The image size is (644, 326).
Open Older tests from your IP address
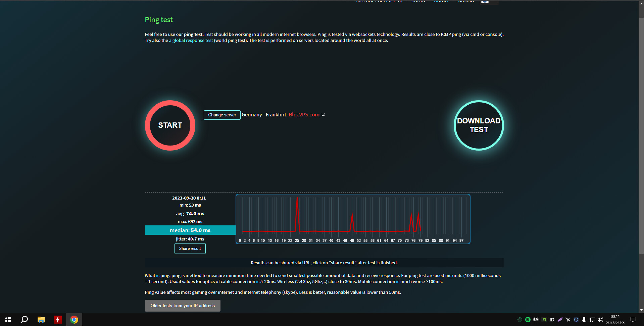pyautogui.click(x=183, y=306)
